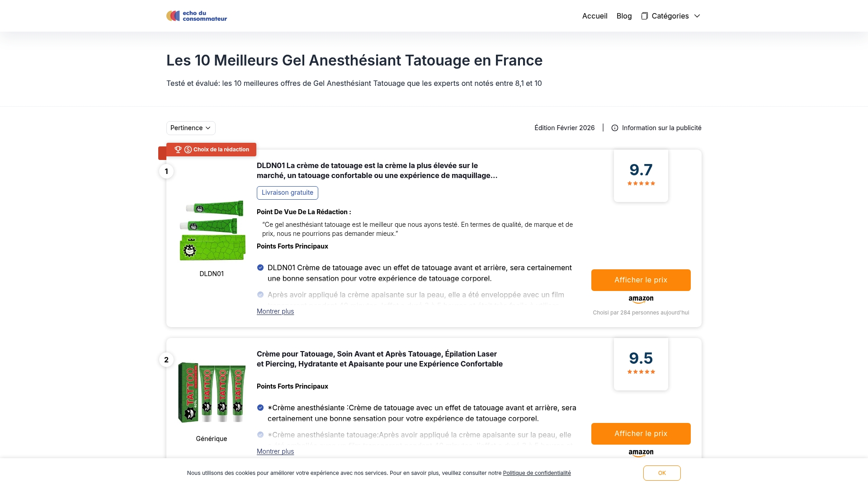
Task: Click the Amazon logo under Afficher le prix
Action: tap(641, 298)
